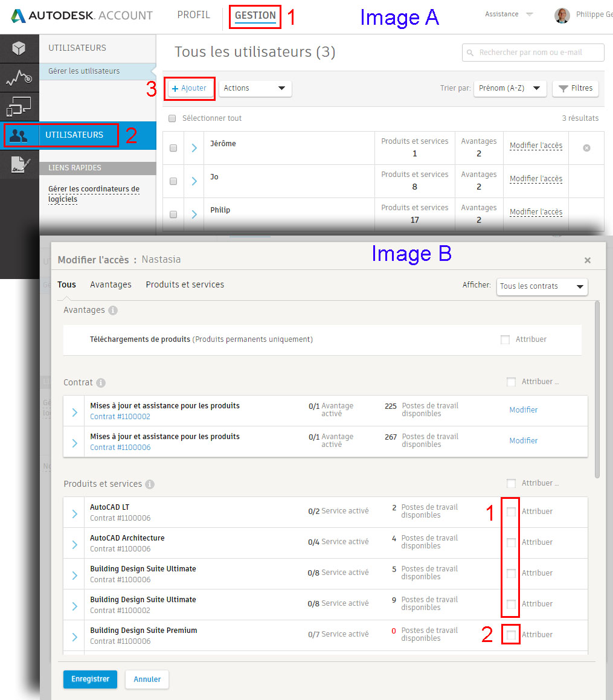Expand the row for user Jo
Viewport: 613px width, 700px height.
[x=194, y=181]
